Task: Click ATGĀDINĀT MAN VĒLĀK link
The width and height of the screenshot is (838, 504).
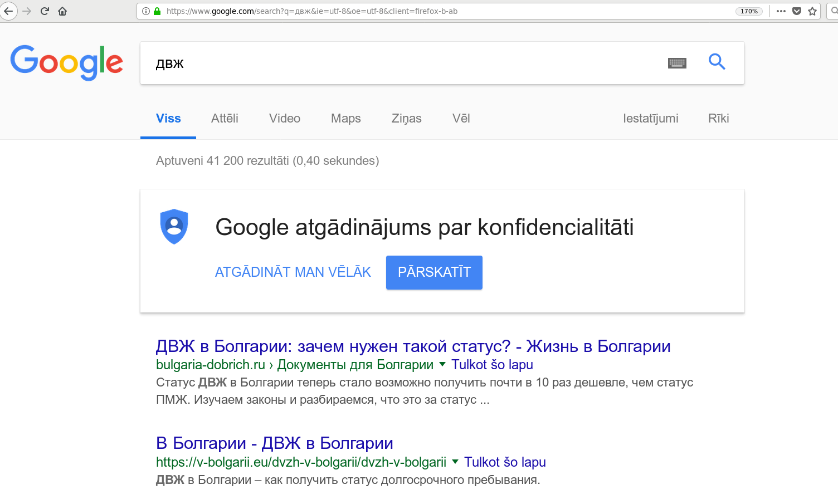Action: [293, 272]
